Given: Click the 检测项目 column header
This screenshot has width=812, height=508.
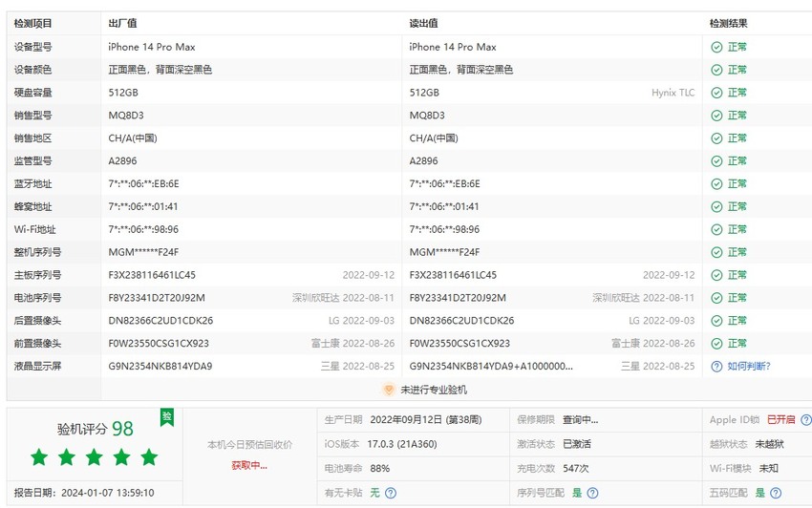Looking at the screenshot, I should tap(32, 23).
